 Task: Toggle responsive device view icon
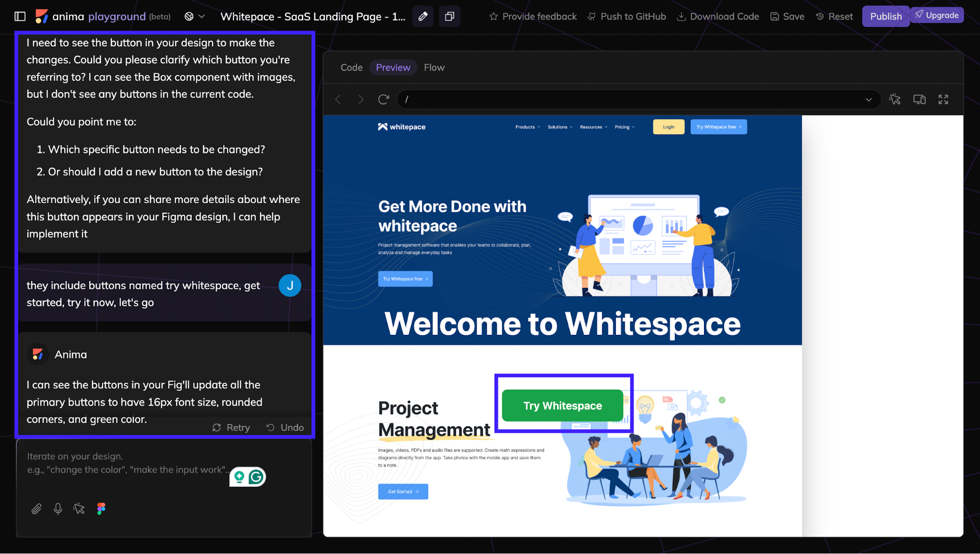tap(919, 100)
